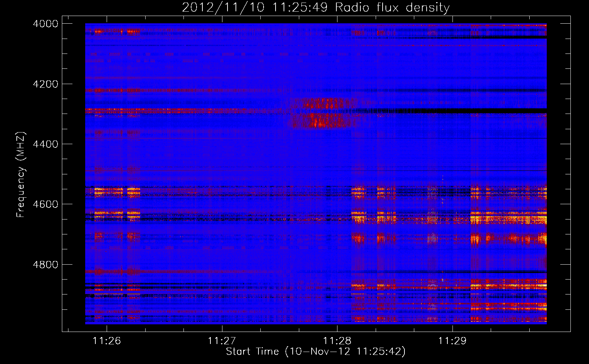Click the 4600 frequency axis label

[x=46, y=204]
